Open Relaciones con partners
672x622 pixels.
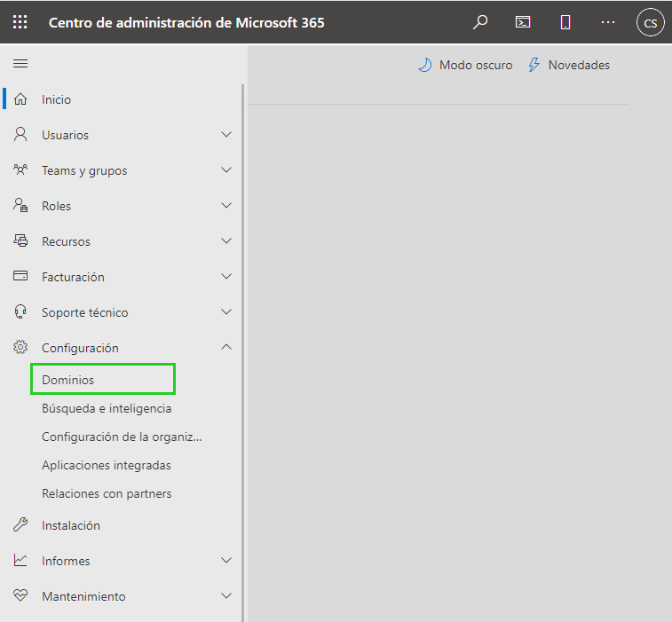(107, 493)
